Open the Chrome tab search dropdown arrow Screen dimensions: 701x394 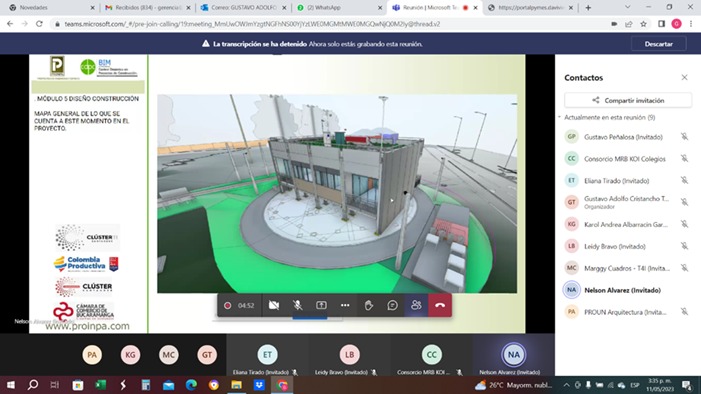point(627,7)
